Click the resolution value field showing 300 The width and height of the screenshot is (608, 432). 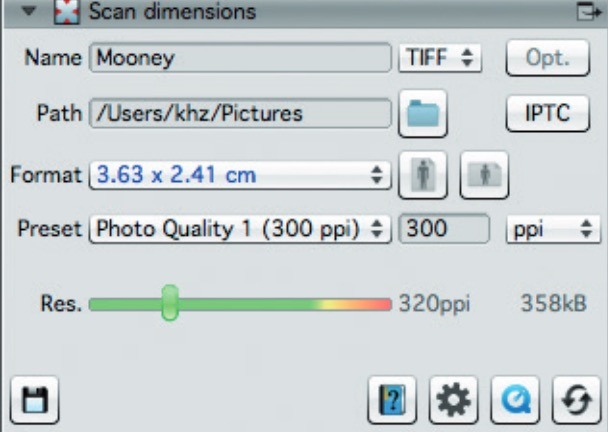point(445,228)
